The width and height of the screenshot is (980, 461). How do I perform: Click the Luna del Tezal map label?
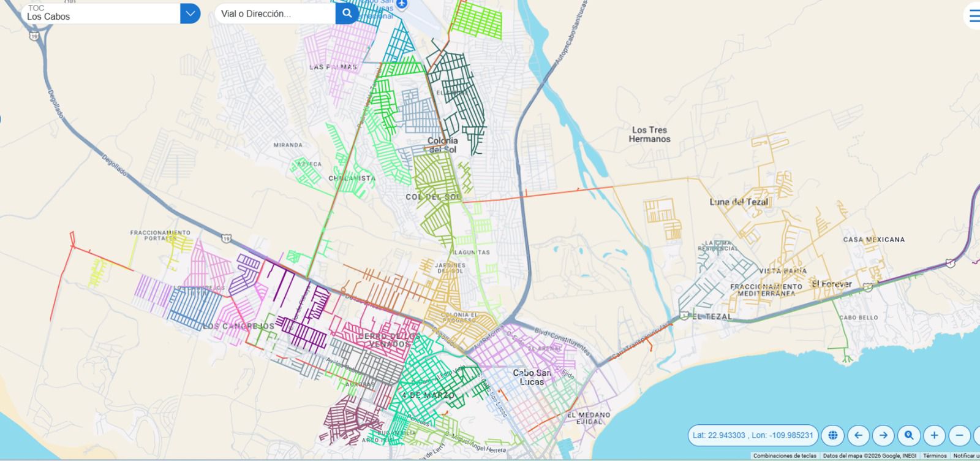[739, 202]
